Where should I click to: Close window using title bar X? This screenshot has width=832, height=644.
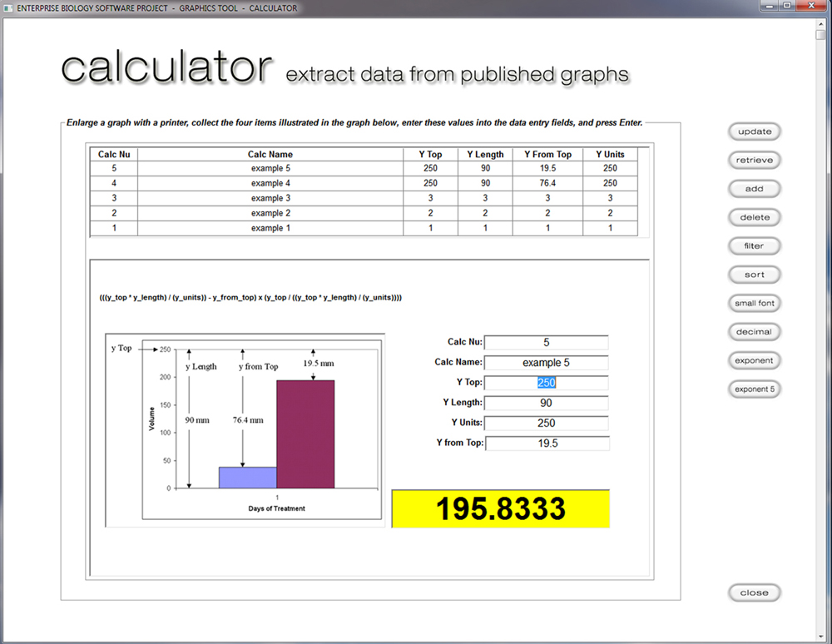[x=812, y=6]
